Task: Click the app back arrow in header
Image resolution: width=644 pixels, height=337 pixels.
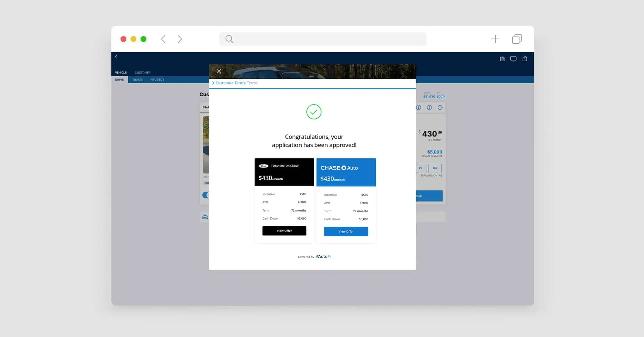Action: [x=116, y=57]
